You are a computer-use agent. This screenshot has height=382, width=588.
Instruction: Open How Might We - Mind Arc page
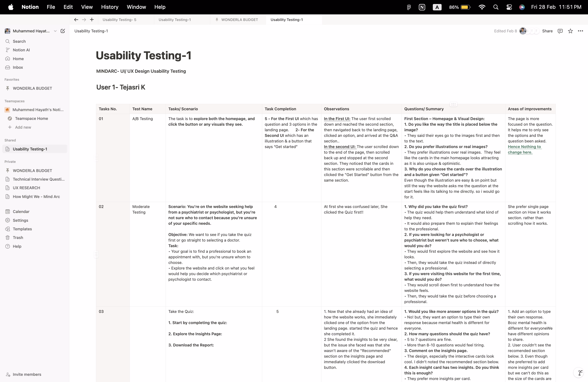click(x=35, y=197)
